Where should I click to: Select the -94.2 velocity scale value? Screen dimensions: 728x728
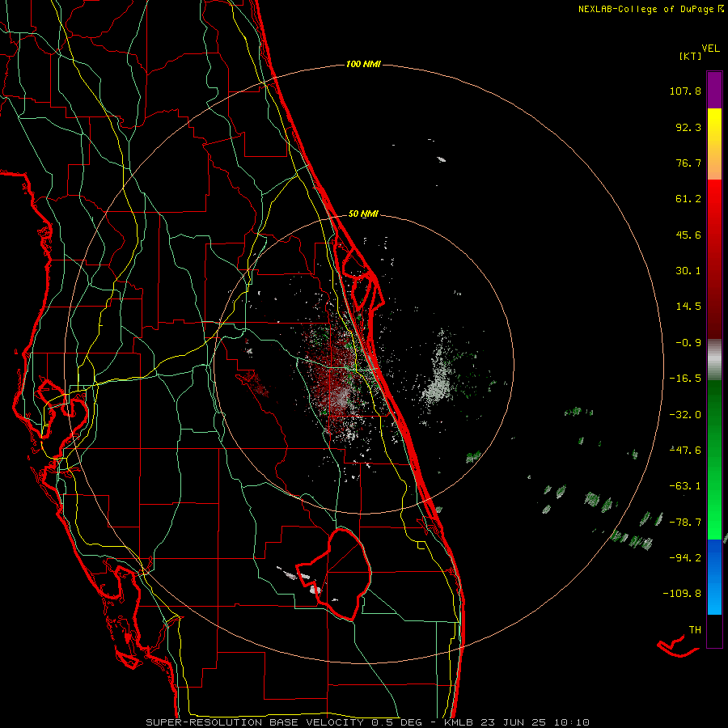(x=685, y=557)
